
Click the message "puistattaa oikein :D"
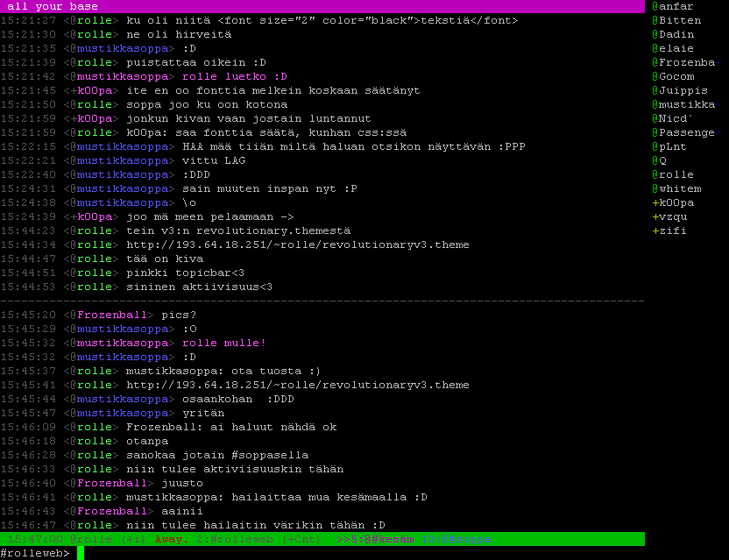196,62
